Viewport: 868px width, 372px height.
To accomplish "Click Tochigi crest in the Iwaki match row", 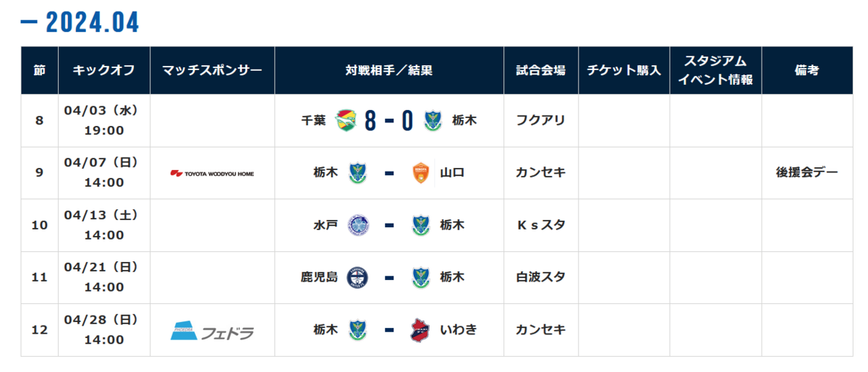I will point(358,330).
